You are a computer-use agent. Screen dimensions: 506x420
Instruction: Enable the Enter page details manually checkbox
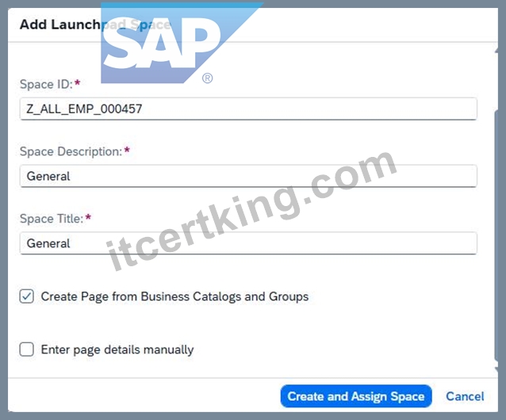(x=26, y=349)
